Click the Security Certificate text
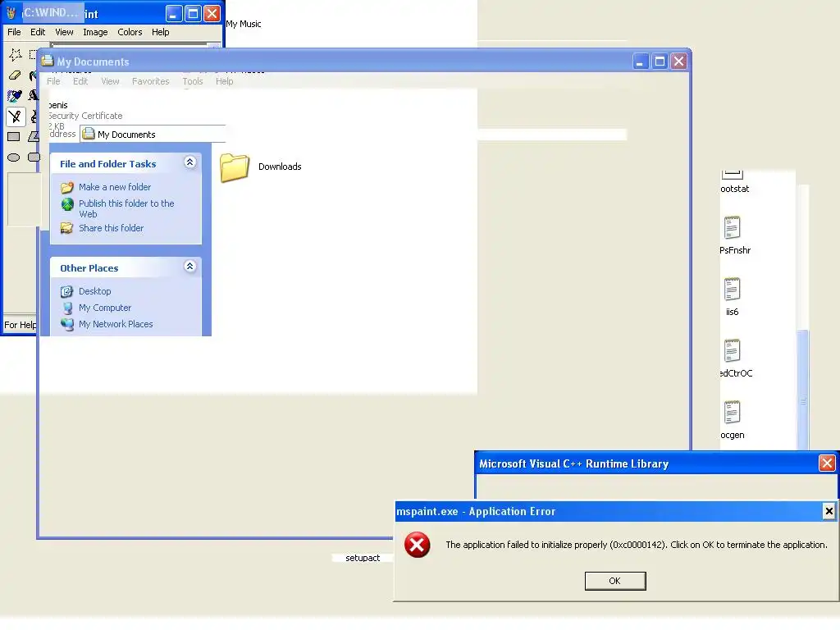Screen dimensions: 840x630 pyautogui.click(x=85, y=116)
